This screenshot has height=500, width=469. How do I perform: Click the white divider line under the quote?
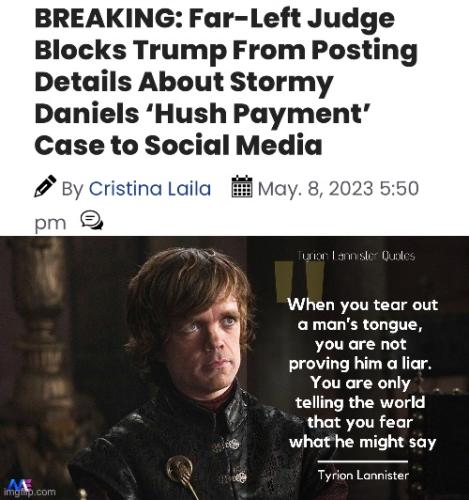(x=363, y=462)
